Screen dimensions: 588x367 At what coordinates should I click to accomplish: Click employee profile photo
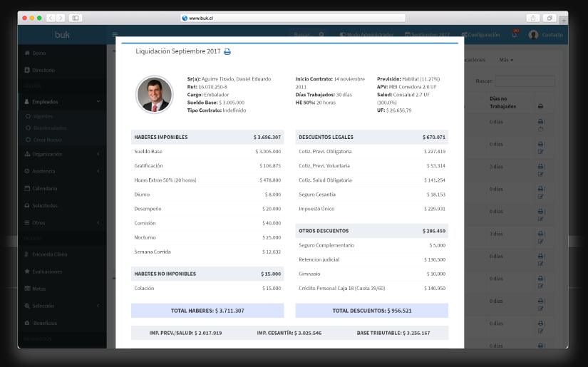coord(154,94)
